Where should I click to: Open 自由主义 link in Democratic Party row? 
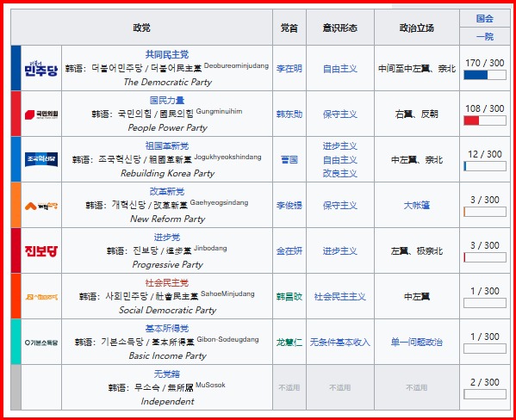tap(340, 68)
